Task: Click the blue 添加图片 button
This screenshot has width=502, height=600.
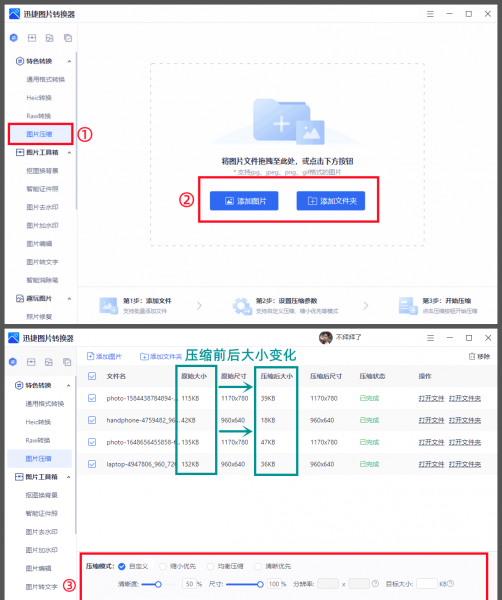Action: (x=244, y=201)
